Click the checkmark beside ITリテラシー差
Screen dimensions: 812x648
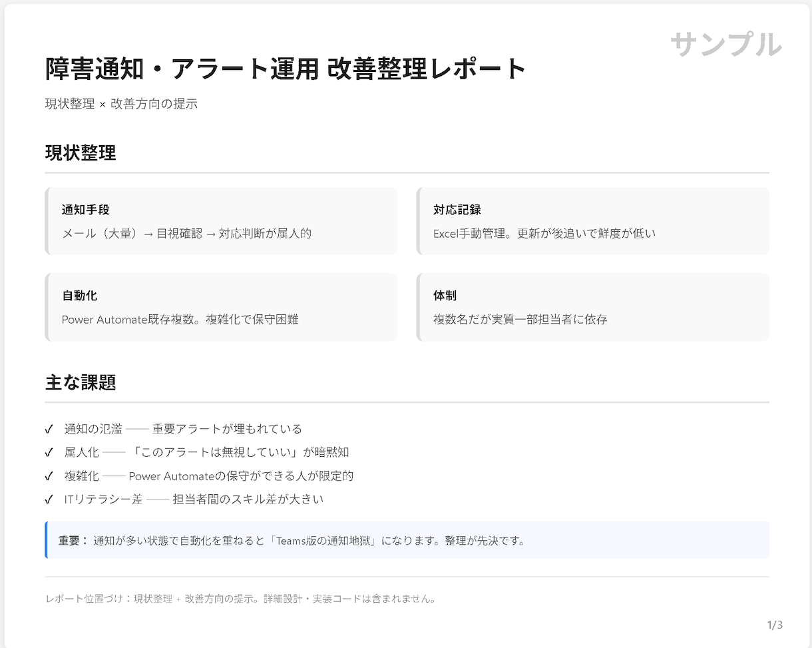pos(49,499)
